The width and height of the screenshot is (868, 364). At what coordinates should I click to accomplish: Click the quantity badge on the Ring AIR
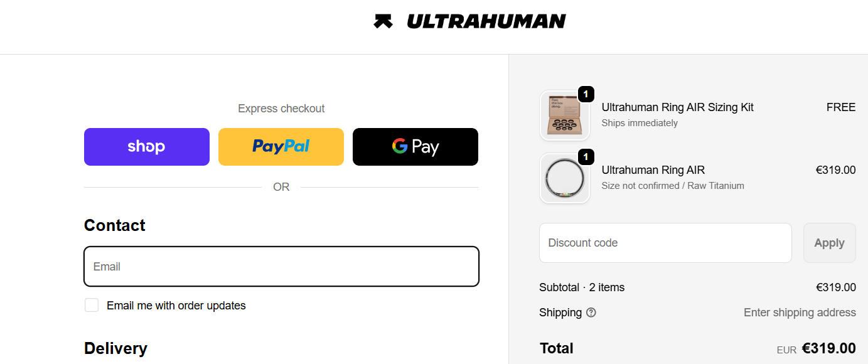point(586,157)
